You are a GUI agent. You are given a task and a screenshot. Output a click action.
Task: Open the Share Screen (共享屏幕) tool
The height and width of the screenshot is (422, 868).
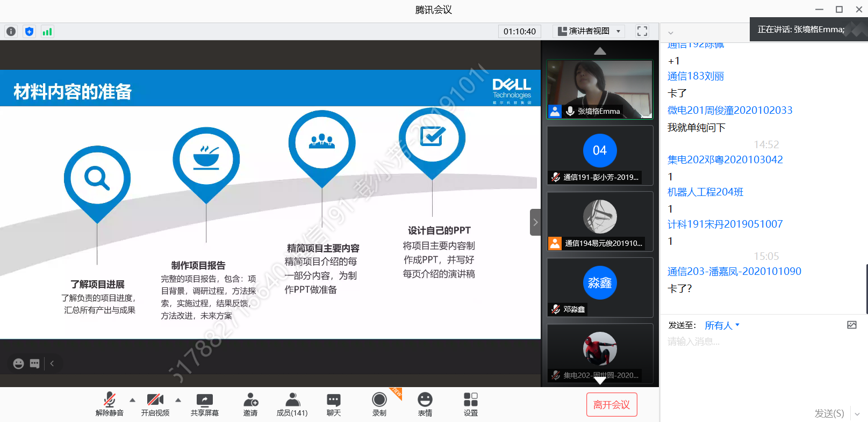pyautogui.click(x=204, y=404)
